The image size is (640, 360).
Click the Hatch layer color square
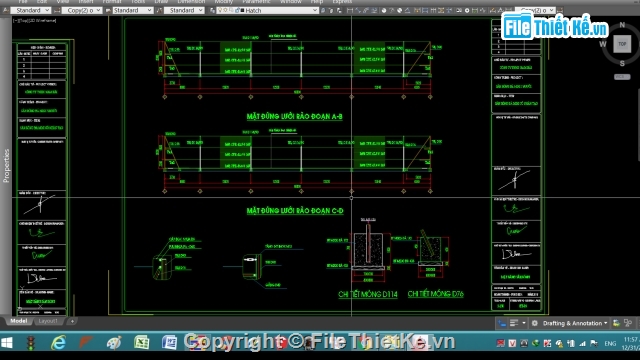tap(242, 11)
